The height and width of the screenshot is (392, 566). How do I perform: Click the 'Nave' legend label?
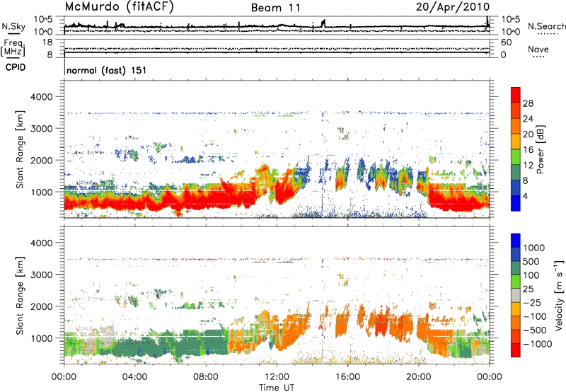point(538,50)
